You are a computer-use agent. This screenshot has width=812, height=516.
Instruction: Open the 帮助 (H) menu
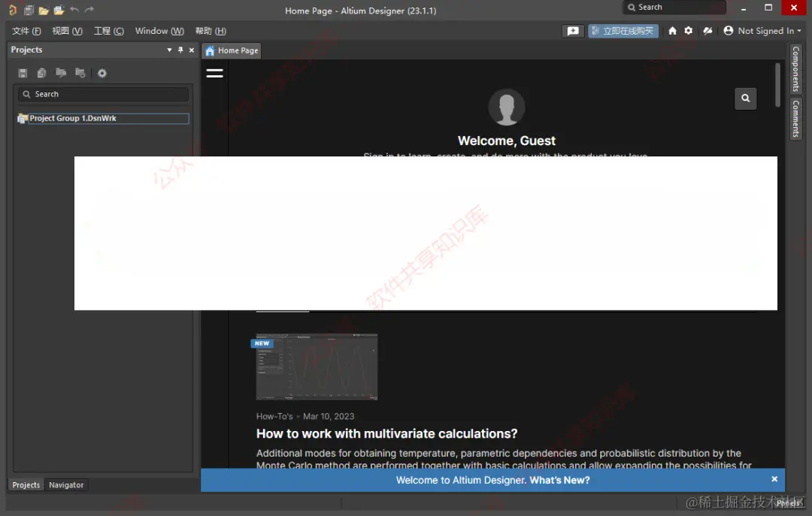coord(211,31)
